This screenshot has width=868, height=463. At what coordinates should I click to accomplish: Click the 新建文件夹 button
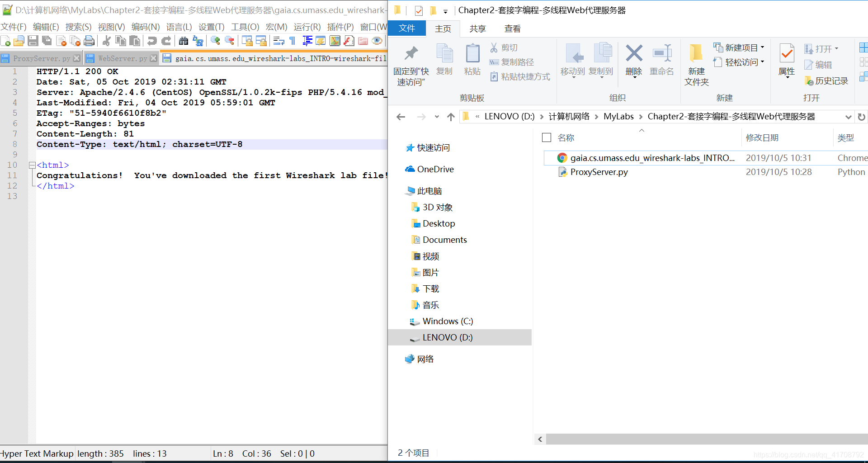[x=697, y=65]
